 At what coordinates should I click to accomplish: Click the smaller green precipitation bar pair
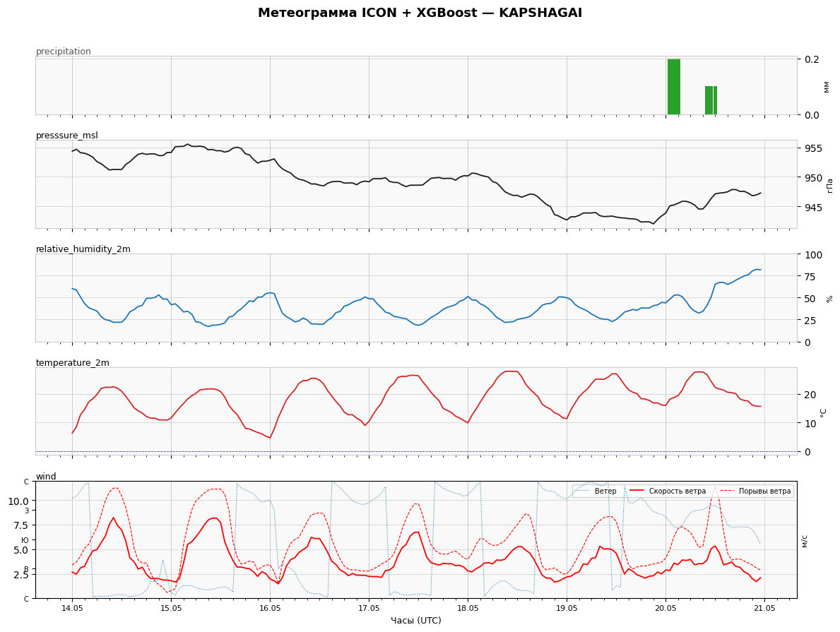coord(711,100)
